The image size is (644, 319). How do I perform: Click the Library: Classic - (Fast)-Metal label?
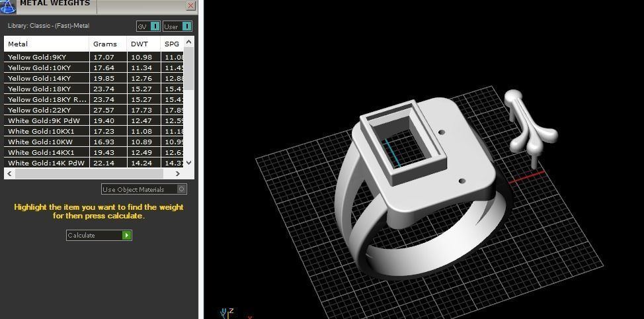(48, 26)
